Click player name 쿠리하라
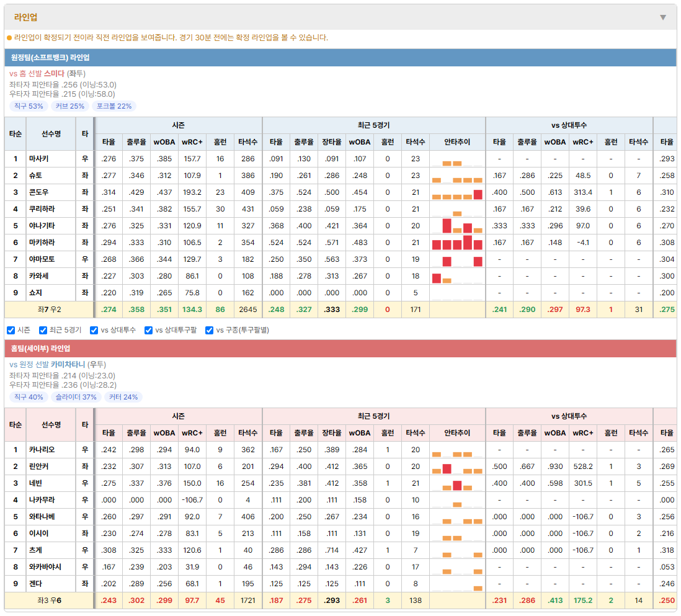 (x=42, y=209)
